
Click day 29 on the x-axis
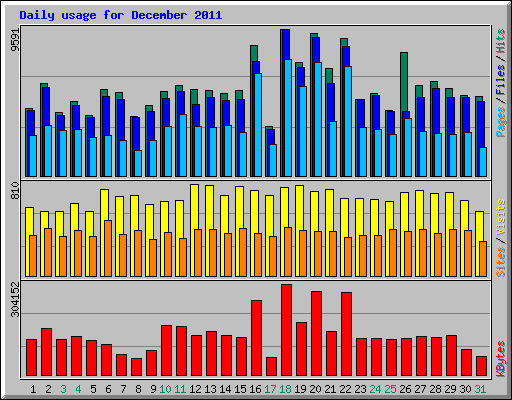[x=450, y=389]
